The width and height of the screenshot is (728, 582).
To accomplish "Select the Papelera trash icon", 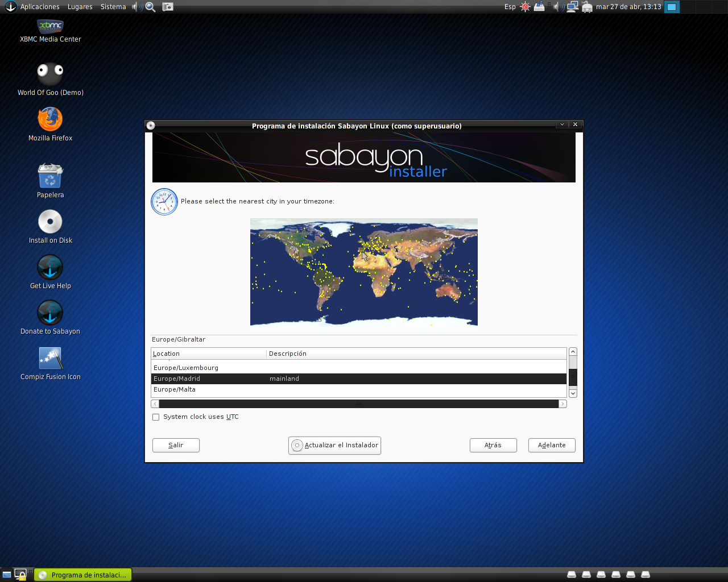I will (x=51, y=181).
